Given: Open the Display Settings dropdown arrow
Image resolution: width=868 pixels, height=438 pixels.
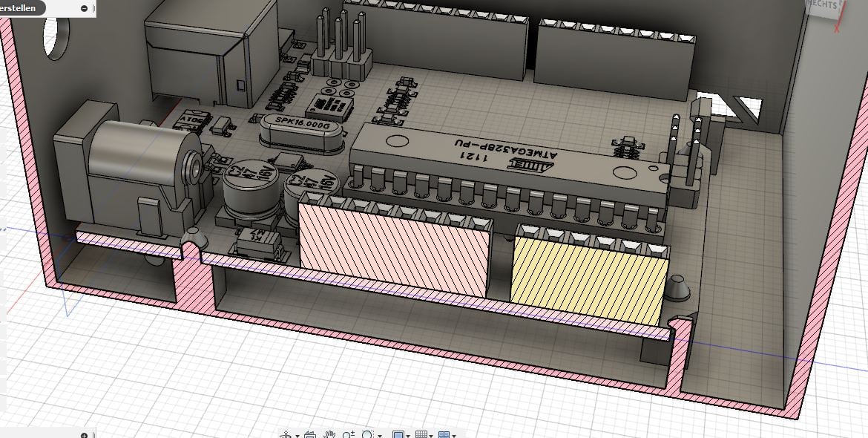Looking at the screenshot, I should pyautogui.click(x=408, y=436).
